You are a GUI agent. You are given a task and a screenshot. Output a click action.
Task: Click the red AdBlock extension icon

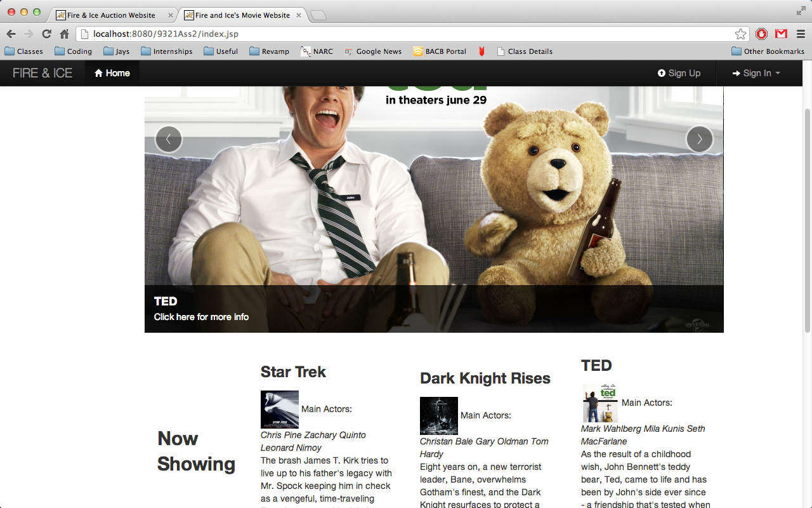(762, 34)
